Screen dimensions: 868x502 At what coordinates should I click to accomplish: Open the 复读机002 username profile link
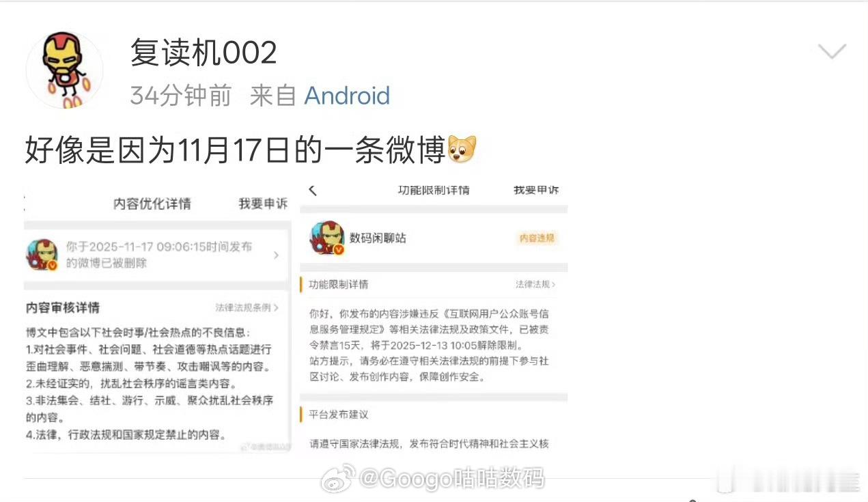click(204, 53)
